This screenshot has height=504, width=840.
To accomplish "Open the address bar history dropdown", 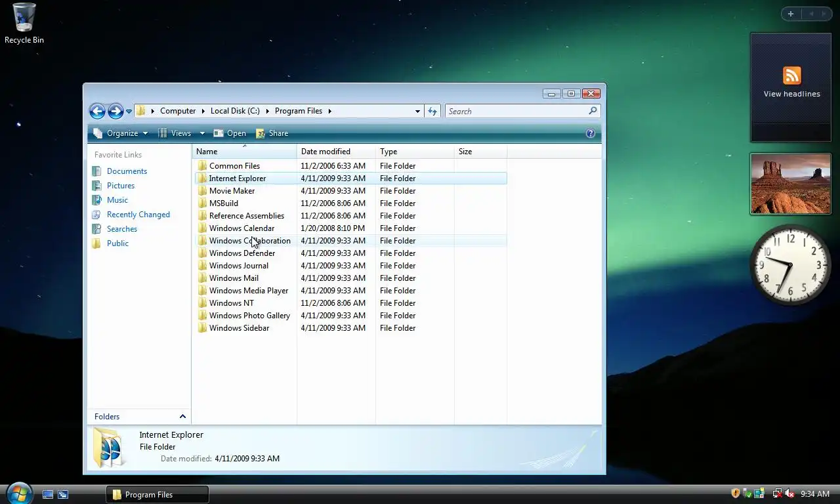I will pyautogui.click(x=417, y=111).
